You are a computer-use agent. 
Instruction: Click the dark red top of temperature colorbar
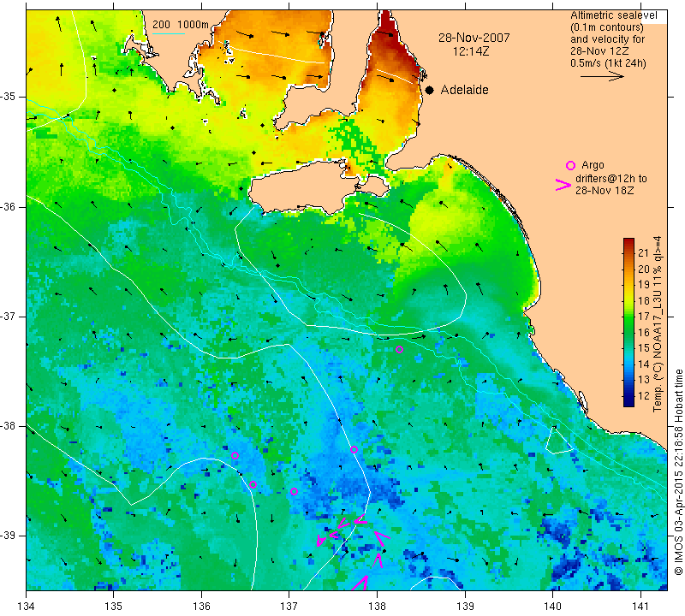(628, 241)
